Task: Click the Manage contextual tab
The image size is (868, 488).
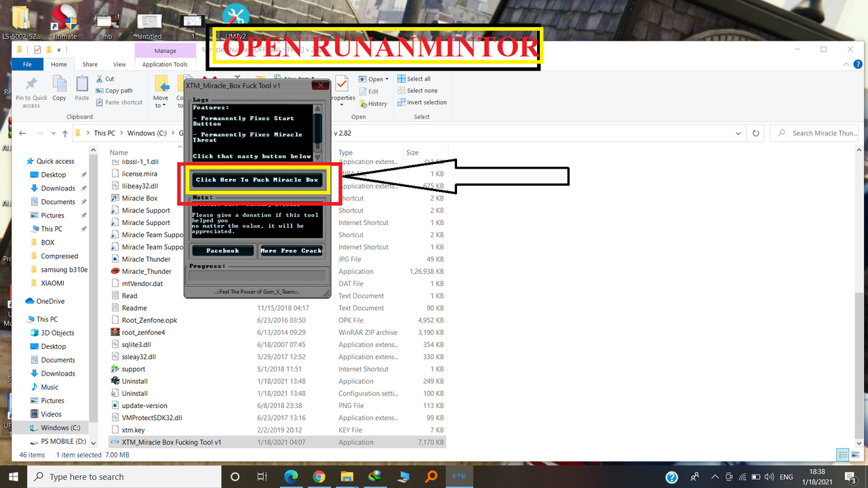Action: [165, 50]
